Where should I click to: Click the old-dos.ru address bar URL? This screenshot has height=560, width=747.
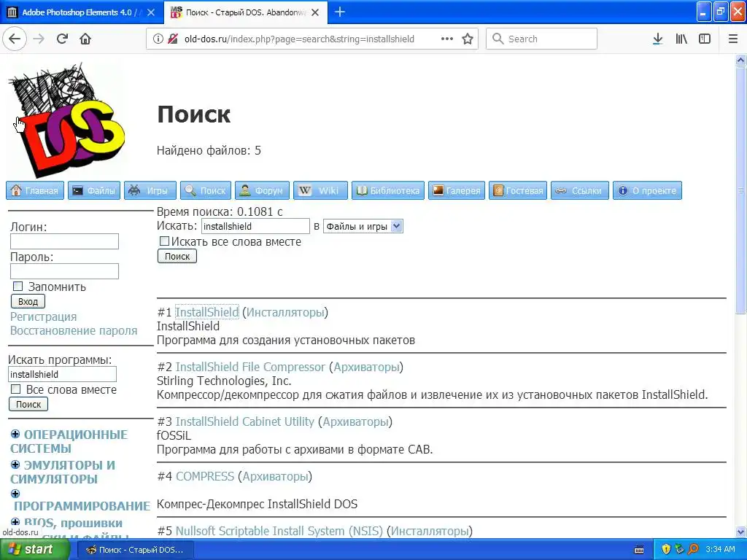(299, 39)
